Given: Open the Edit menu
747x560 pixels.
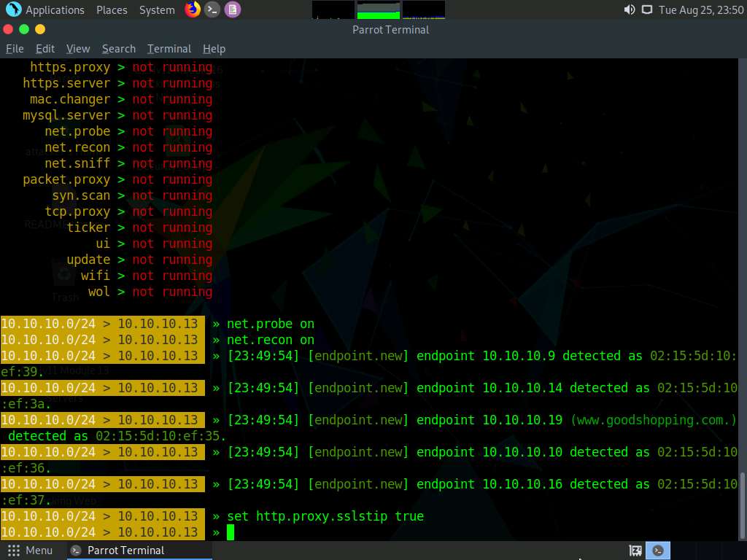Looking at the screenshot, I should tap(45, 49).
